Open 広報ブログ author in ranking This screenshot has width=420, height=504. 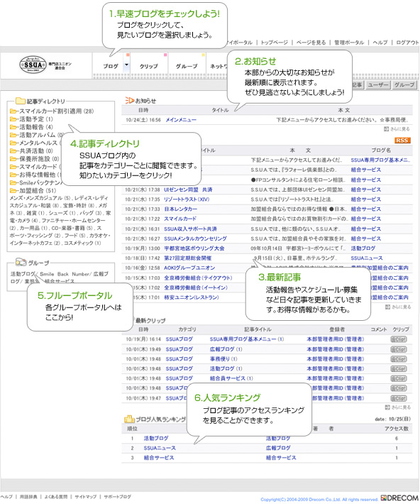pos(278,448)
